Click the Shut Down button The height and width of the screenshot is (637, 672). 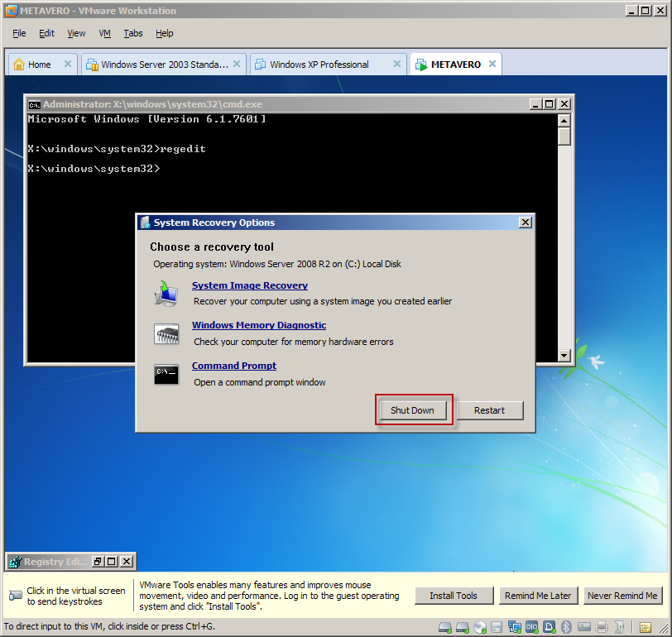[412, 410]
